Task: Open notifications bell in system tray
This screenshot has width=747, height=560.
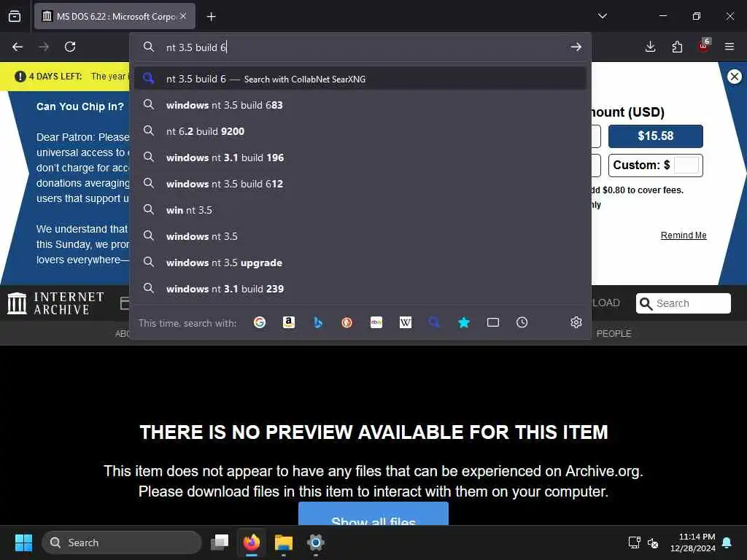Action: tap(727, 542)
